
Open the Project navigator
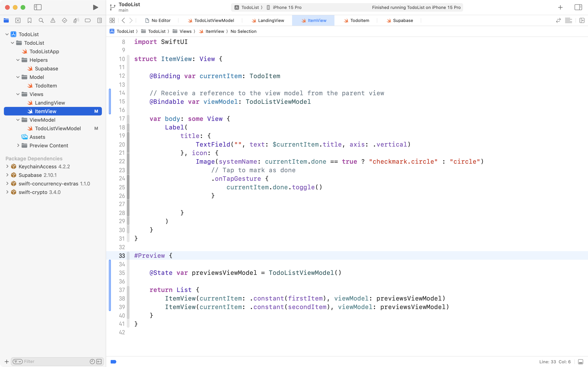coord(6,20)
